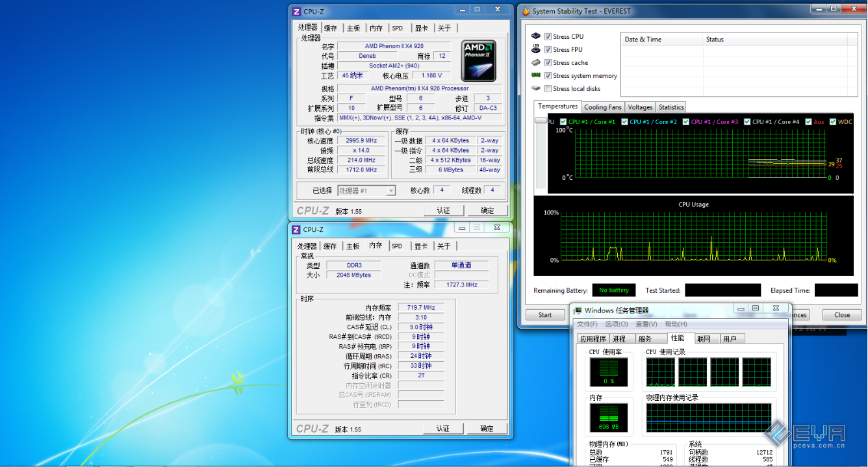
Task: Click the memory gauge showing 698 MB
Action: point(609,418)
